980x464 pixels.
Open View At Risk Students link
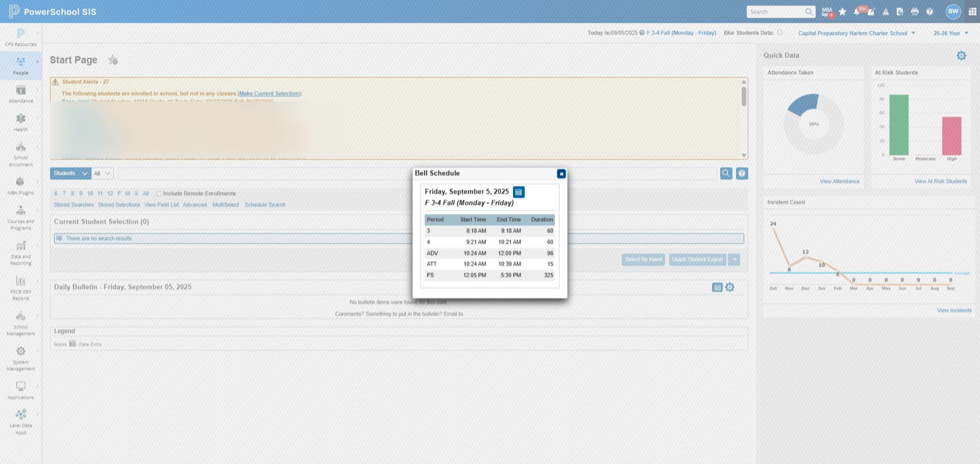pyautogui.click(x=941, y=182)
